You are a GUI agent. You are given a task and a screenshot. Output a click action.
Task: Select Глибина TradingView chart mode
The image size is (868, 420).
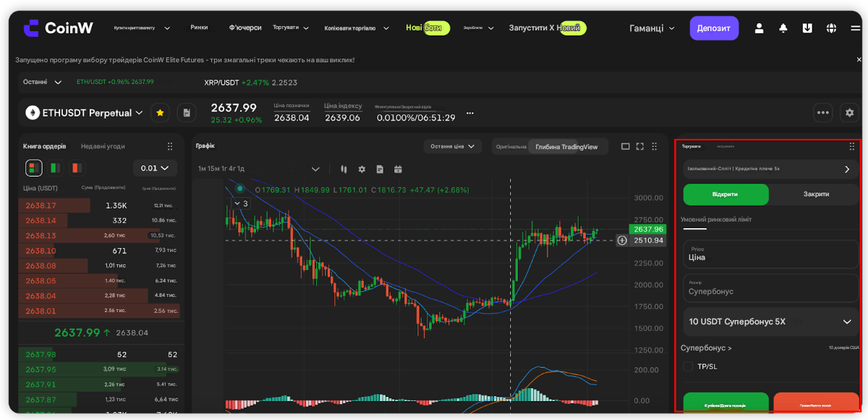[566, 146]
